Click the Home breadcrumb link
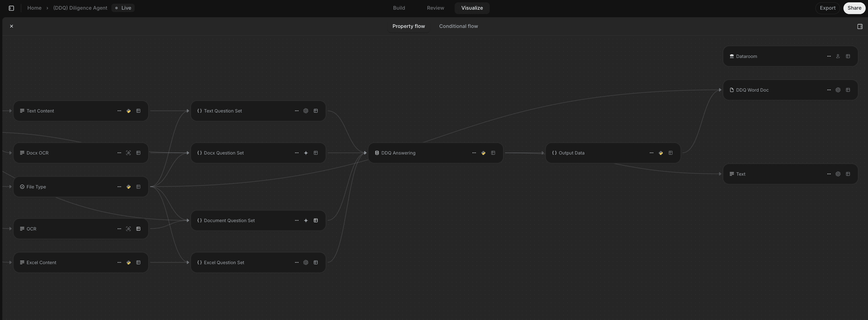The width and height of the screenshot is (868, 320). (x=34, y=8)
